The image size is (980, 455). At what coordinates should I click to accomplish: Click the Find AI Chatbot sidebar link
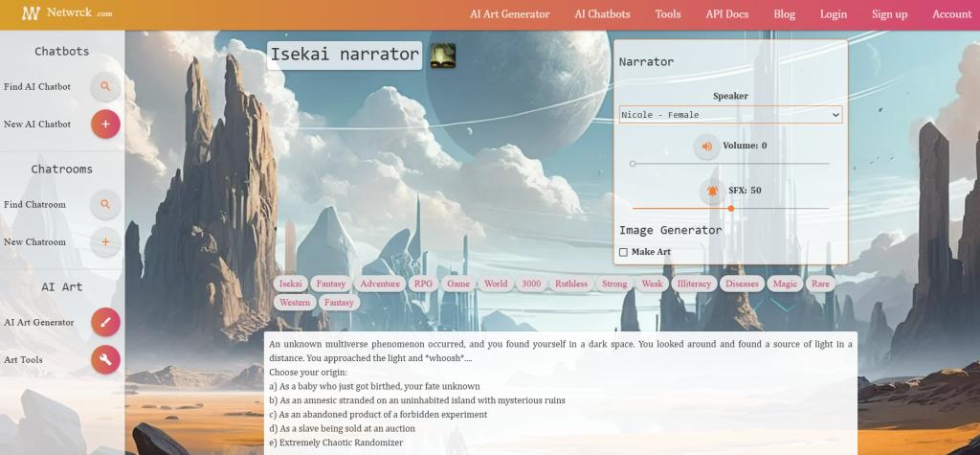click(x=37, y=86)
